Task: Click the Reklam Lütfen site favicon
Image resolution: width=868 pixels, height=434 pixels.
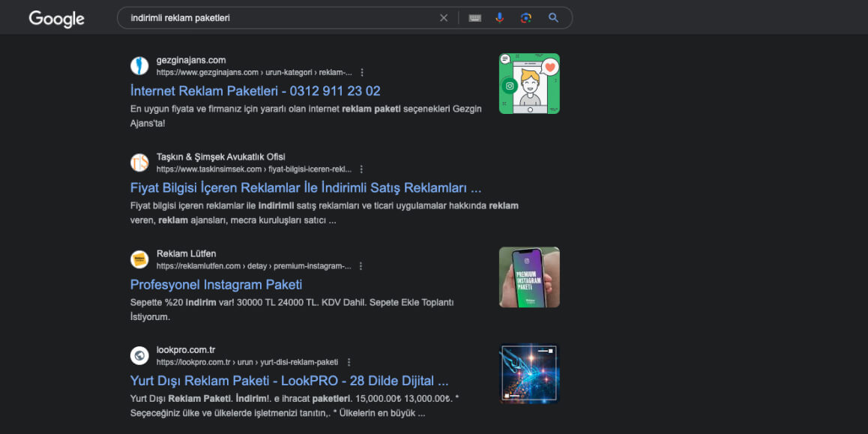Action: [139, 259]
